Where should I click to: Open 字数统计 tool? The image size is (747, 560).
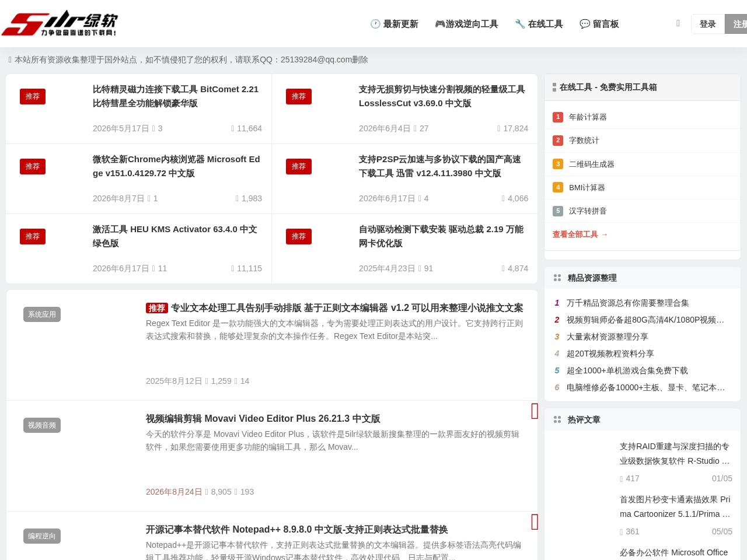click(x=584, y=141)
